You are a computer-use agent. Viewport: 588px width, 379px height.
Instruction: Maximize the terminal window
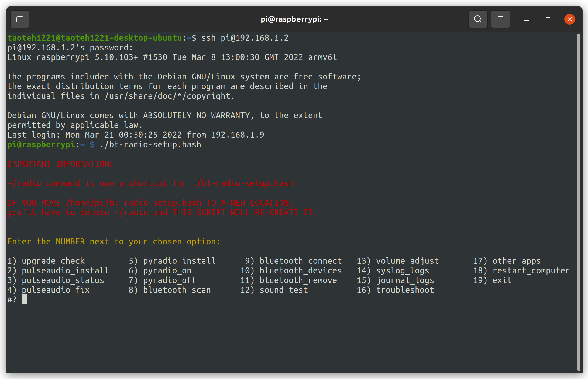tap(548, 19)
